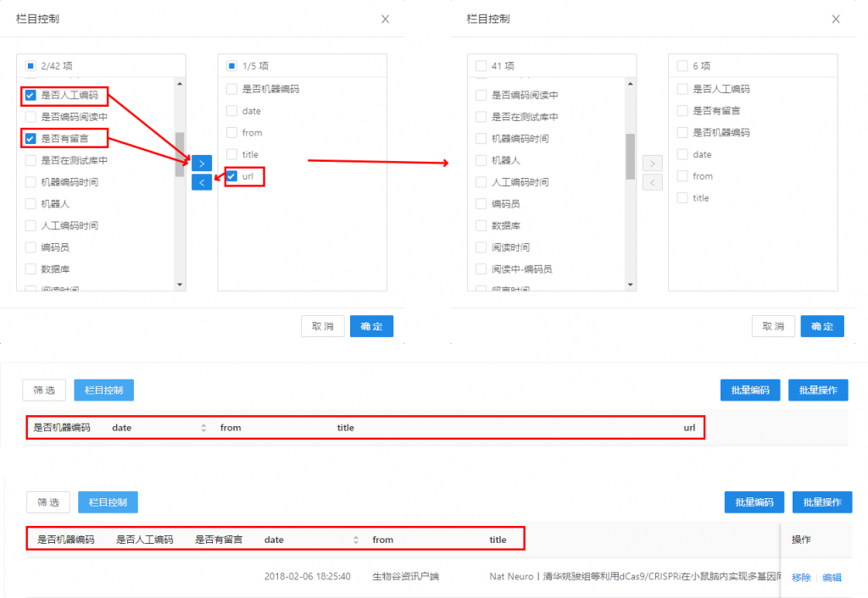Close the left 栏目控制 dialog
Viewport: 868px width, 598px height.
[385, 19]
